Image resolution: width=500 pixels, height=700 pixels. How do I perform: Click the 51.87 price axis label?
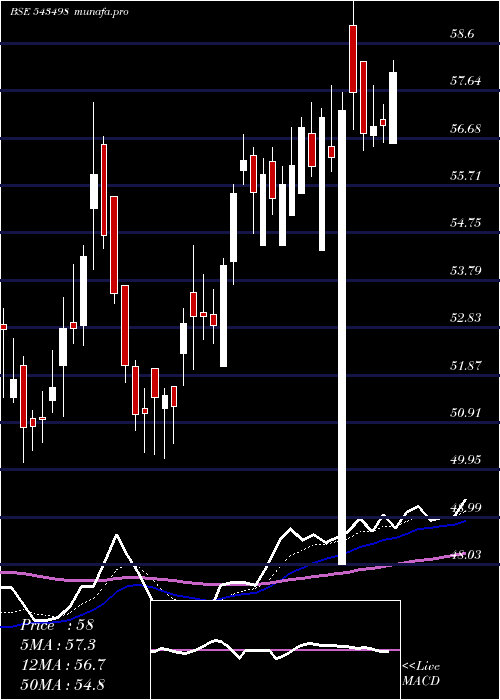pyautogui.click(x=466, y=366)
